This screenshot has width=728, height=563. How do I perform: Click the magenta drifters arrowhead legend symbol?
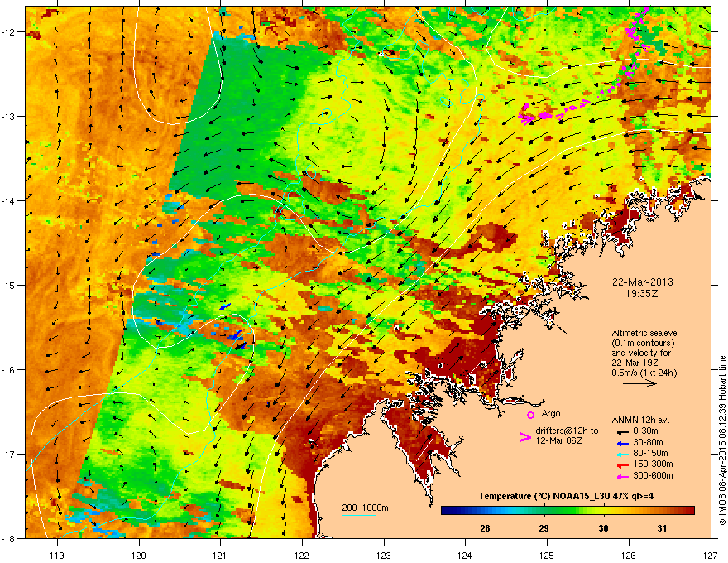524,437
